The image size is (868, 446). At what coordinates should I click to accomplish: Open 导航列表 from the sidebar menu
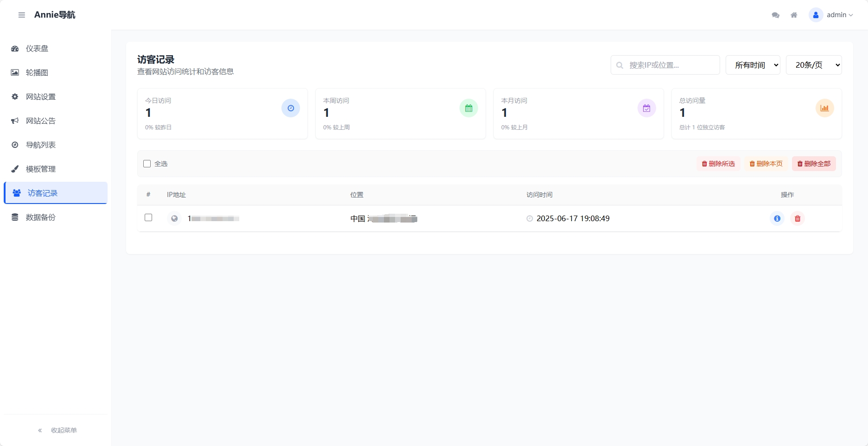click(x=15, y=145)
